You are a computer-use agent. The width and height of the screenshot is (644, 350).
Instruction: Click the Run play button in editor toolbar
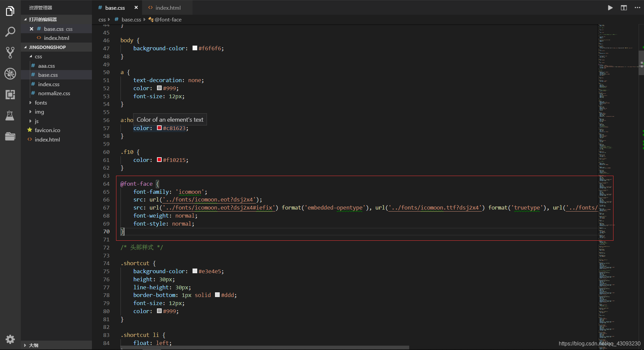coord(610,7)
